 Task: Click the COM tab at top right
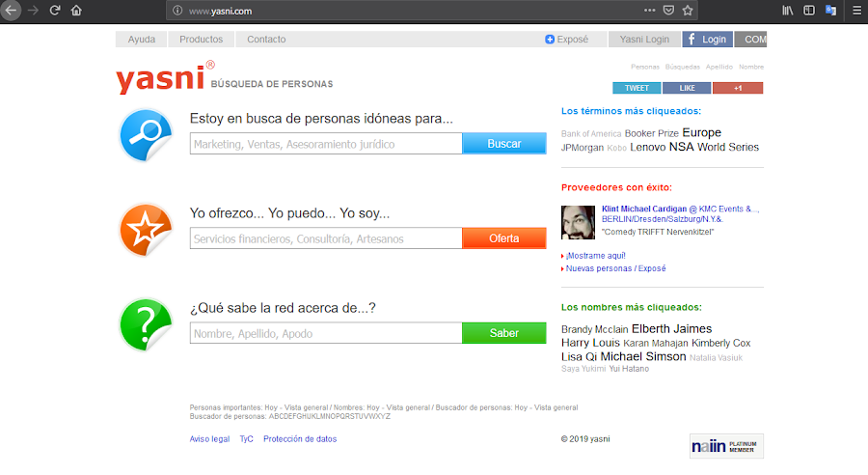751,40
